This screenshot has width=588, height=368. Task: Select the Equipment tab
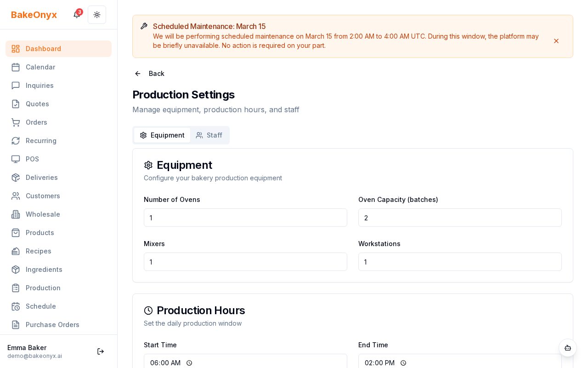point(162,135)
